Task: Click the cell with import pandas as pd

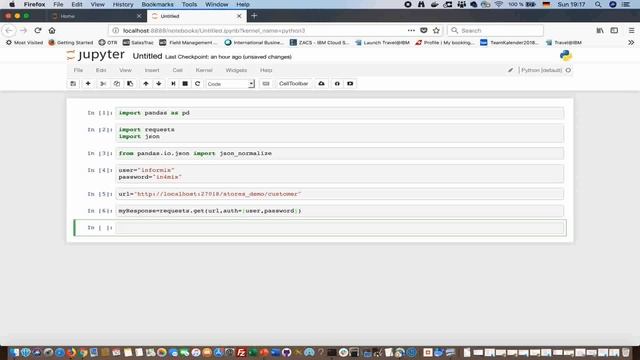Action: tap(340, 113)
